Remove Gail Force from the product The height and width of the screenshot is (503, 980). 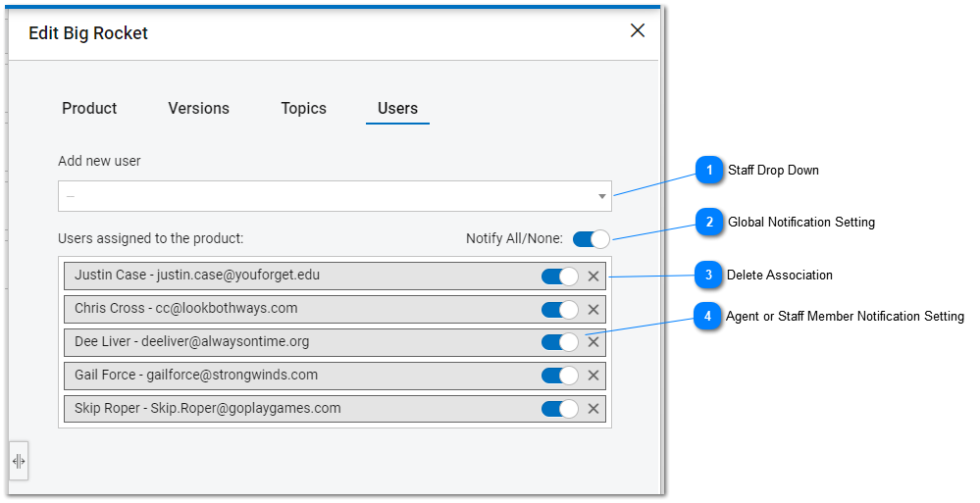tap(593, 376)
